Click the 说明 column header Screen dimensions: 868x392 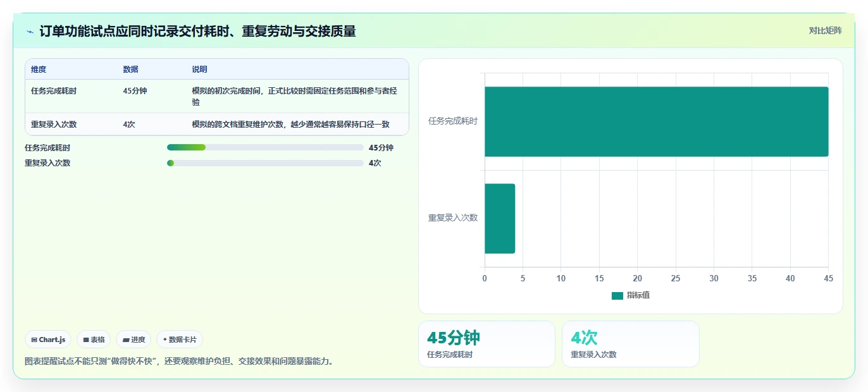[x=199, y=70]
